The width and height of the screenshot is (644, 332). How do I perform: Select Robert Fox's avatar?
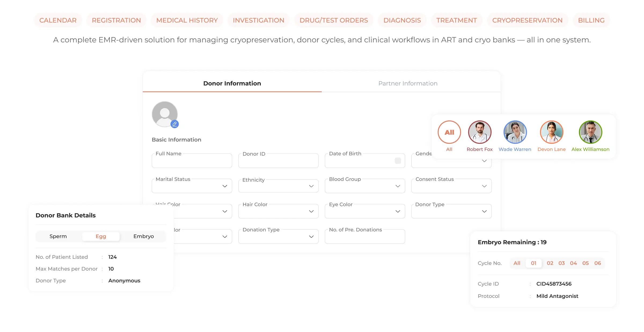coord(480,132)
